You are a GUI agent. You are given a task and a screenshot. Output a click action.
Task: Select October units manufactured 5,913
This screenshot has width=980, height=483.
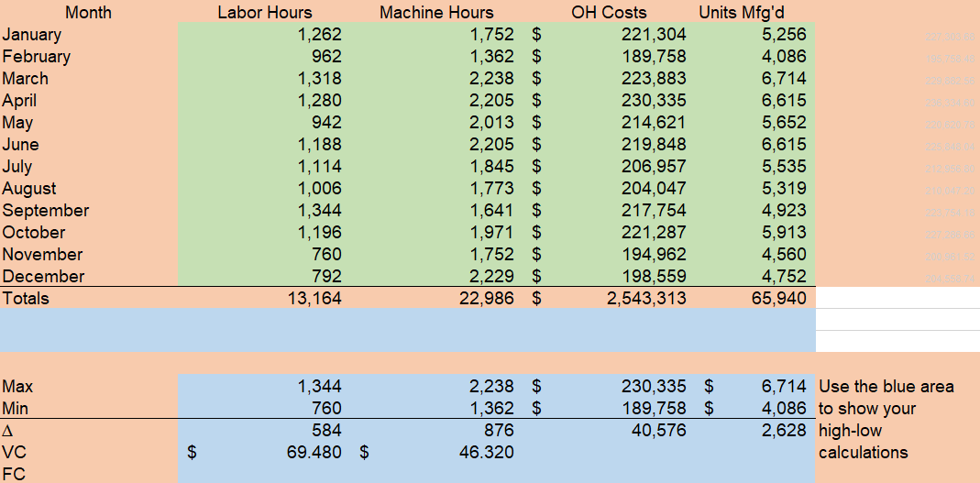click(x=784, y=233)
